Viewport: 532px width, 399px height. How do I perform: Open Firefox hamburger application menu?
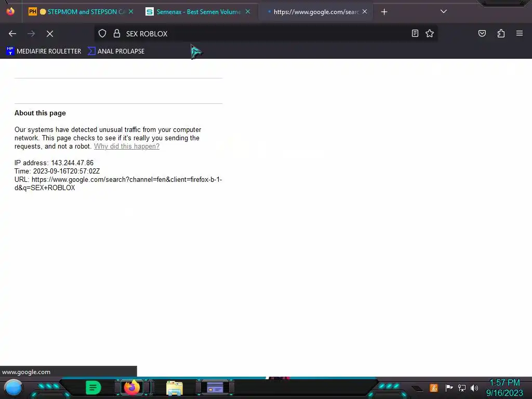(520, 33)
